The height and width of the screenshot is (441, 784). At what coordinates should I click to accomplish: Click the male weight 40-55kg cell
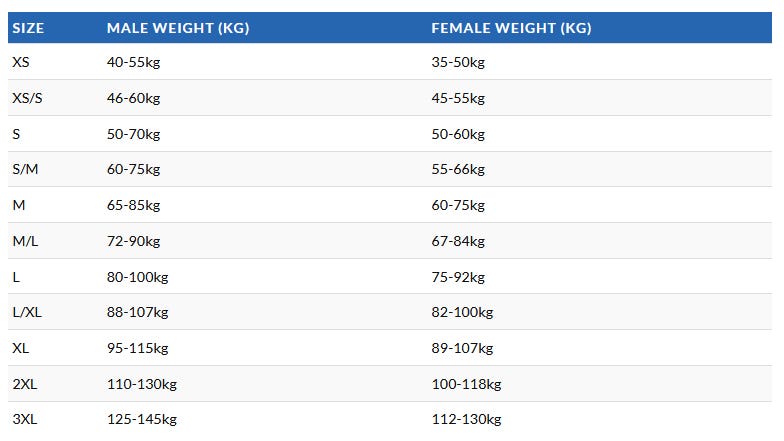coord(133,62)
